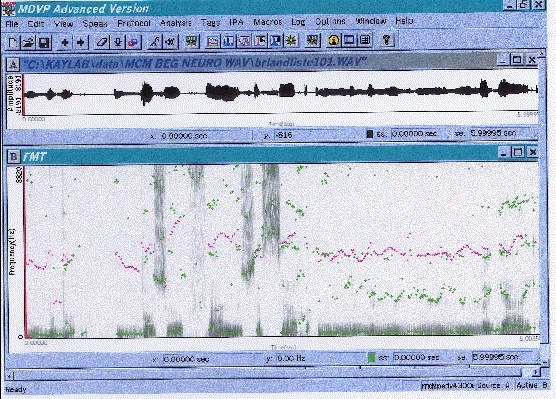Viewport: 556px width, 399px height.
Task: Click the table grid toolbar icon
Action: 365,40
